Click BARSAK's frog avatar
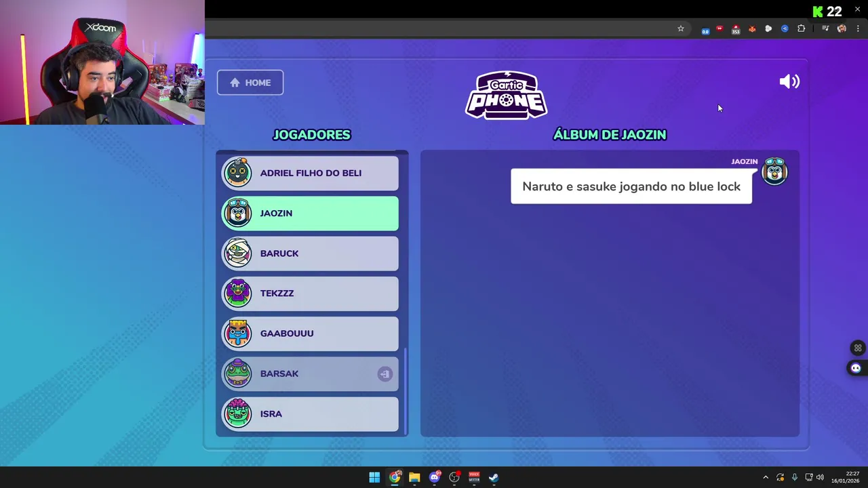 pos(238,373)
